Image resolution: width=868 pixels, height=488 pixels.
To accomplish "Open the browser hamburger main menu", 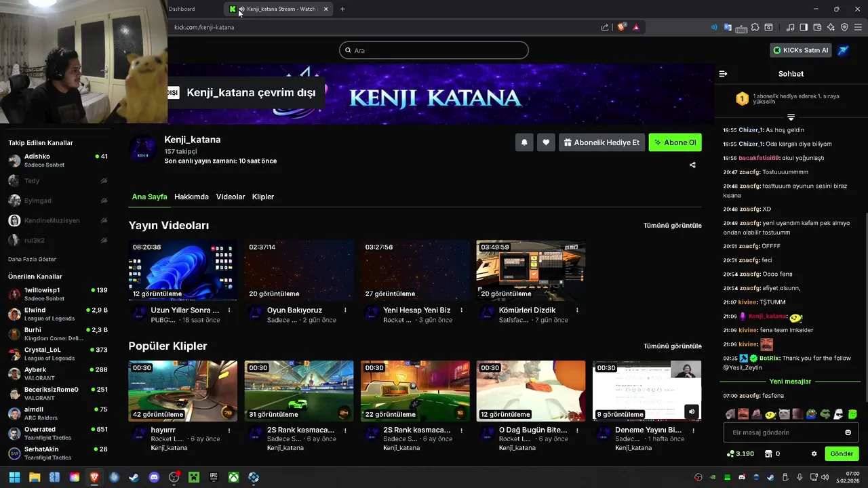I will tap(858, 27).
